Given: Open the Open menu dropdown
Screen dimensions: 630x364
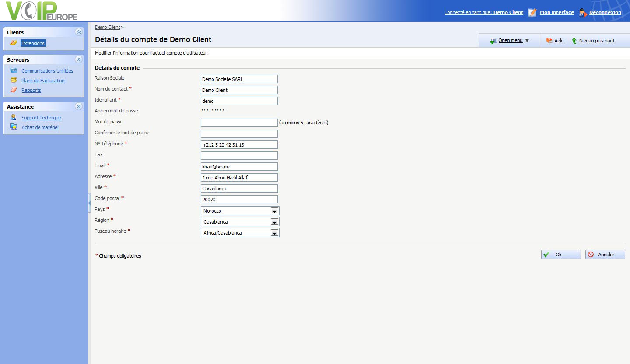Looking at the screenshot, I should coord(510,41).
